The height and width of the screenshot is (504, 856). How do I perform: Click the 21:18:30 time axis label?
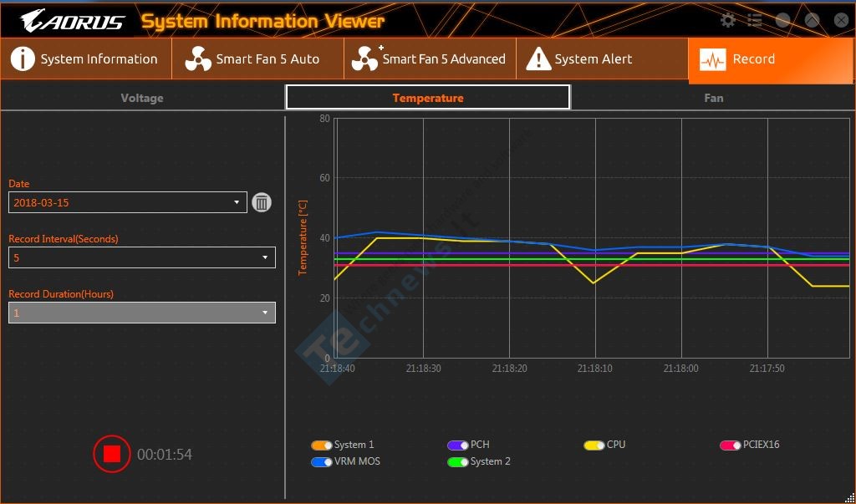[x=424, y=369]
